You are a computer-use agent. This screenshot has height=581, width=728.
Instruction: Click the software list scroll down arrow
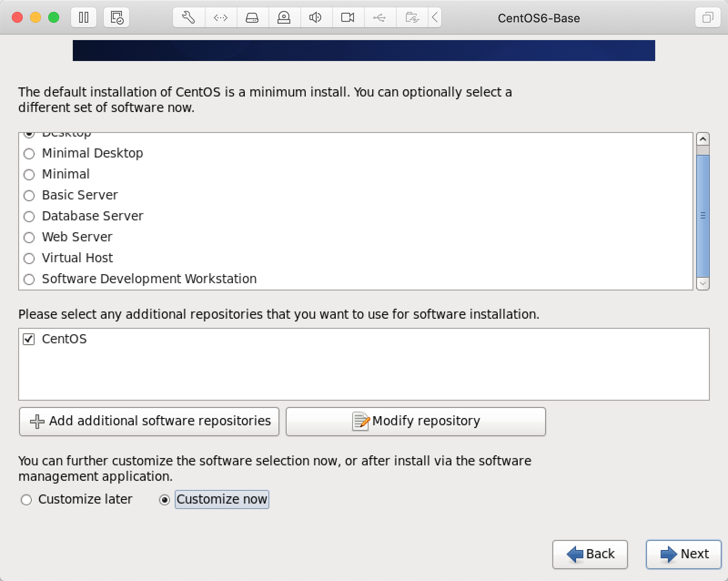703,283
